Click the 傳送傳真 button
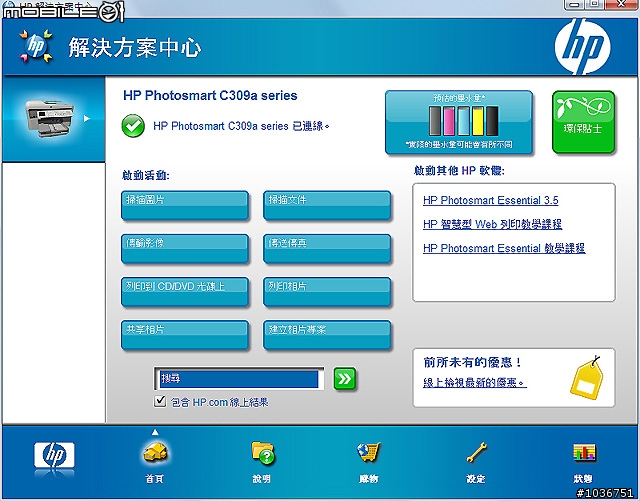Screen dimensions: 640x501 [x=327, y=249]
